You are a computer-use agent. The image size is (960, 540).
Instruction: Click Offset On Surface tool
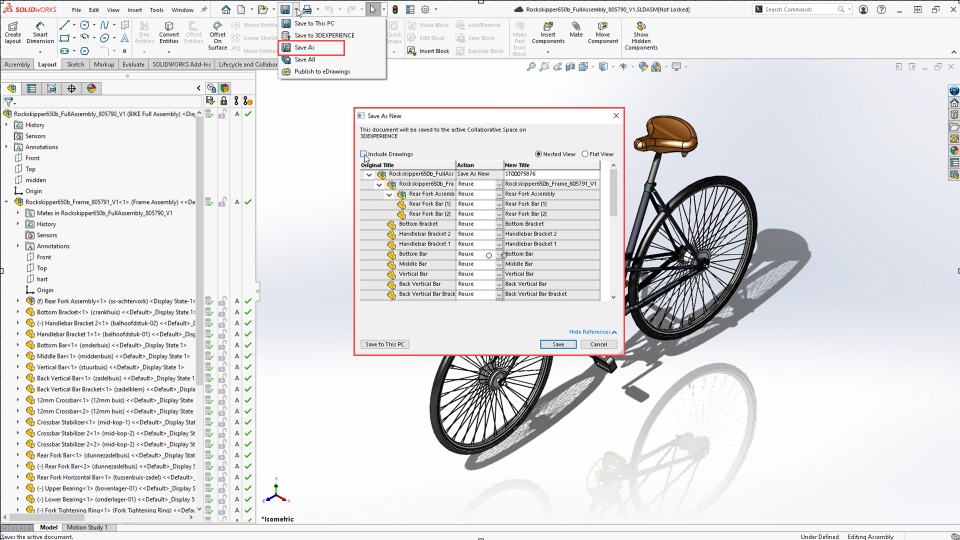(x=217, y=36)
